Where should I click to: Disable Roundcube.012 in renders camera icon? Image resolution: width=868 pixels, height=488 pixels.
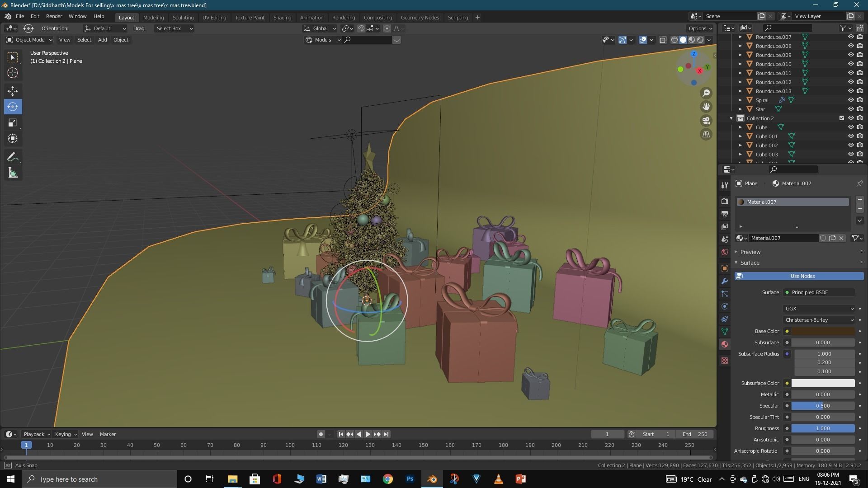click(x=859, y=82)
